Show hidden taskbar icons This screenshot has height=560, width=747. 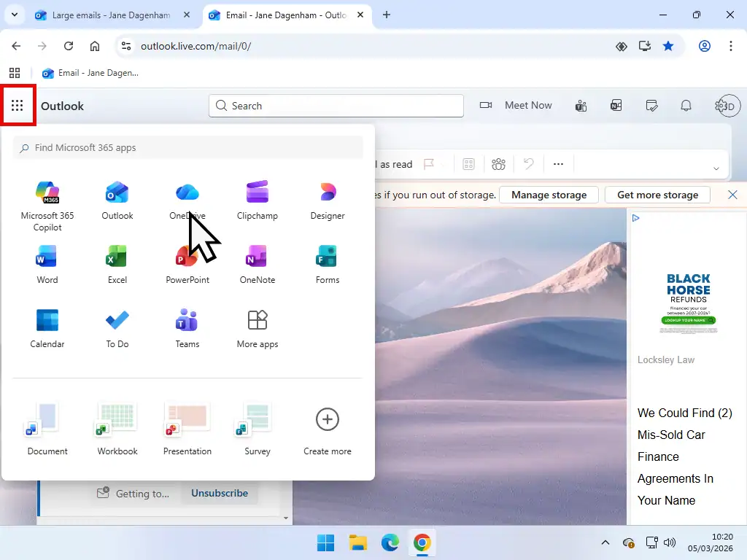(x=605, y=542)
